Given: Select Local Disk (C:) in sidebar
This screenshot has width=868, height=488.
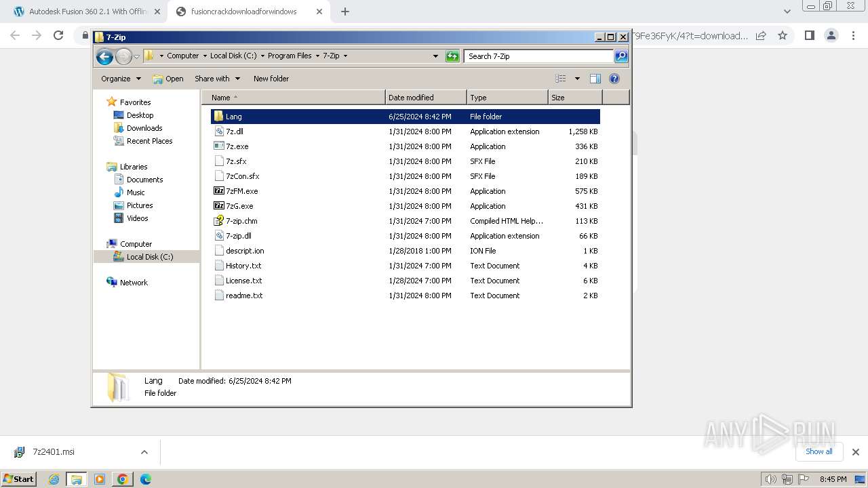Looking at the screenshot, I should coord(146,257).
